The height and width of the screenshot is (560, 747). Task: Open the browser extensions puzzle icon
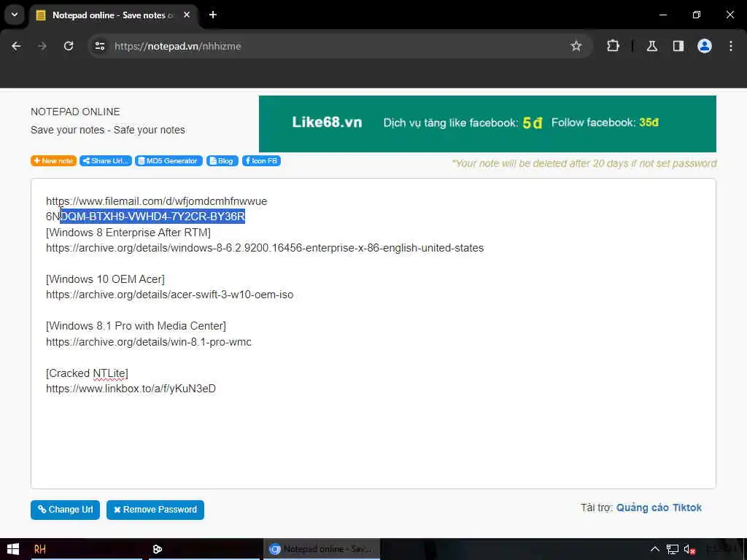(x=613, y=46)
